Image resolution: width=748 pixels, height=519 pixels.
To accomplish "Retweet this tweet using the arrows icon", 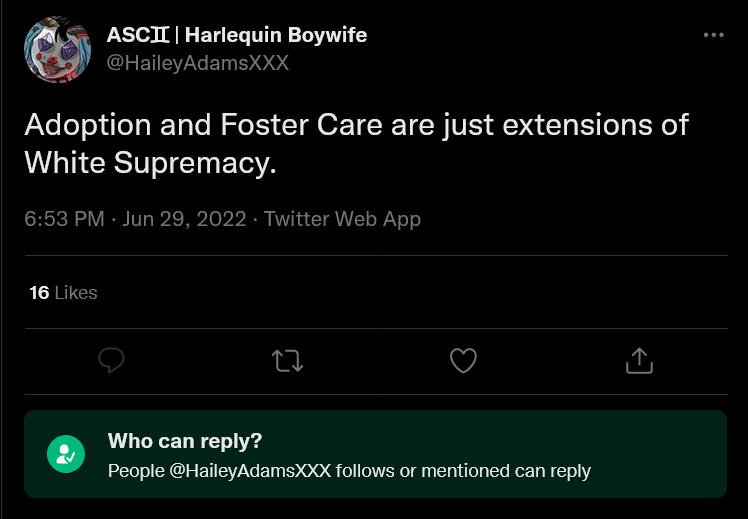I will click(287, 361).
